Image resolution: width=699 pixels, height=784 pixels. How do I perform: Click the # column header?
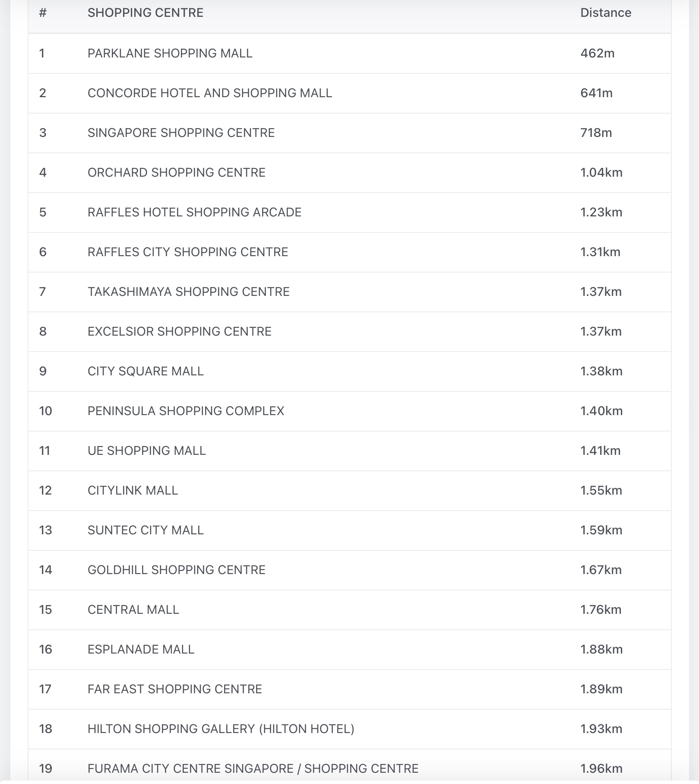click(x=42, y=13)
